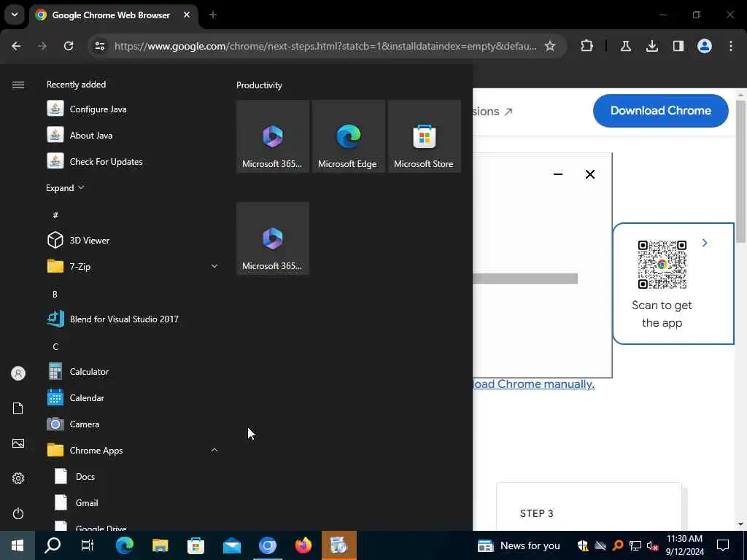Open the user account icon in Start
Image resolution: width=747 pixels, height=560 pixels.
[x=18, y=373]
